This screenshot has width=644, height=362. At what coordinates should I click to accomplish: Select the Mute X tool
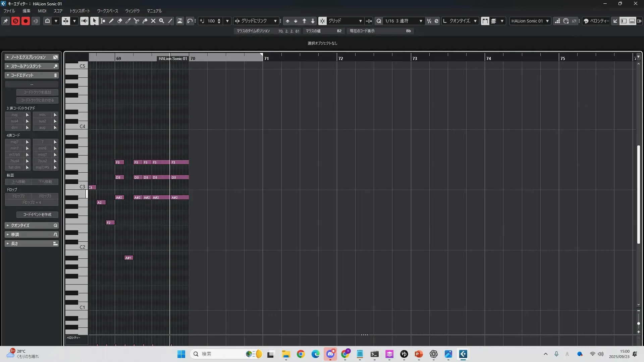pyautogui.click(x=153, y=21)
